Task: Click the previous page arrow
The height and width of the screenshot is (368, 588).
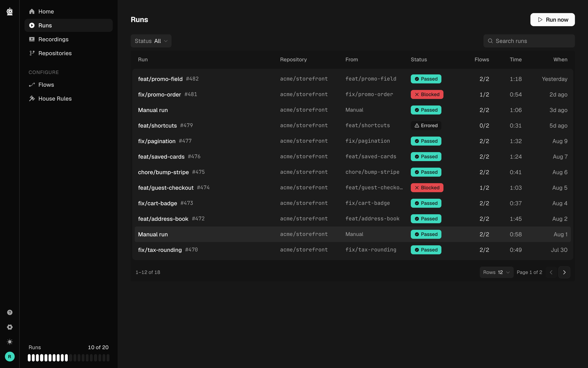Action: 551,272
